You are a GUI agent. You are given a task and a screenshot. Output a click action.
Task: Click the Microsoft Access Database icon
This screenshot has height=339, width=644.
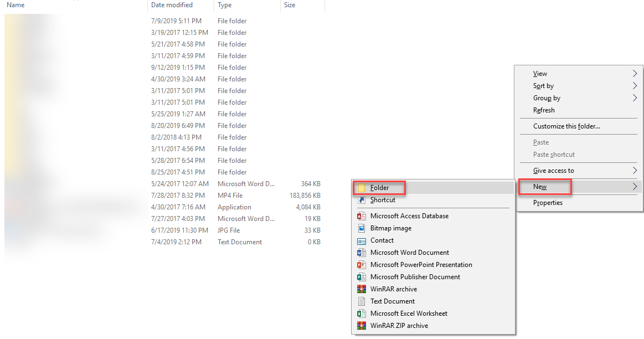[362, 216]
